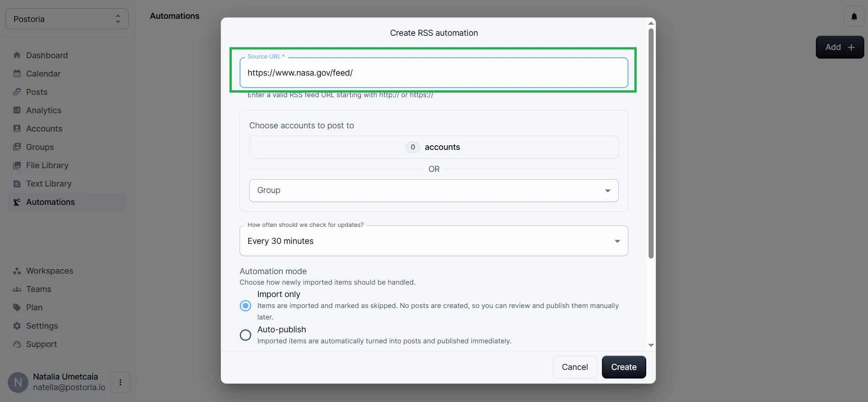
Task: Open Dashboard page
Action: pos(67,55)
